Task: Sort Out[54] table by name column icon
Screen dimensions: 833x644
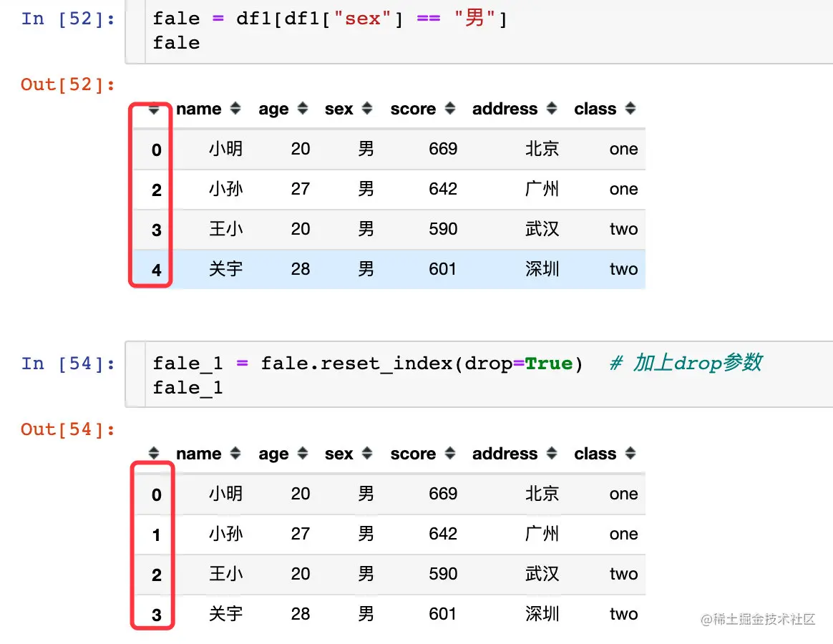Action: click(235, 453)
